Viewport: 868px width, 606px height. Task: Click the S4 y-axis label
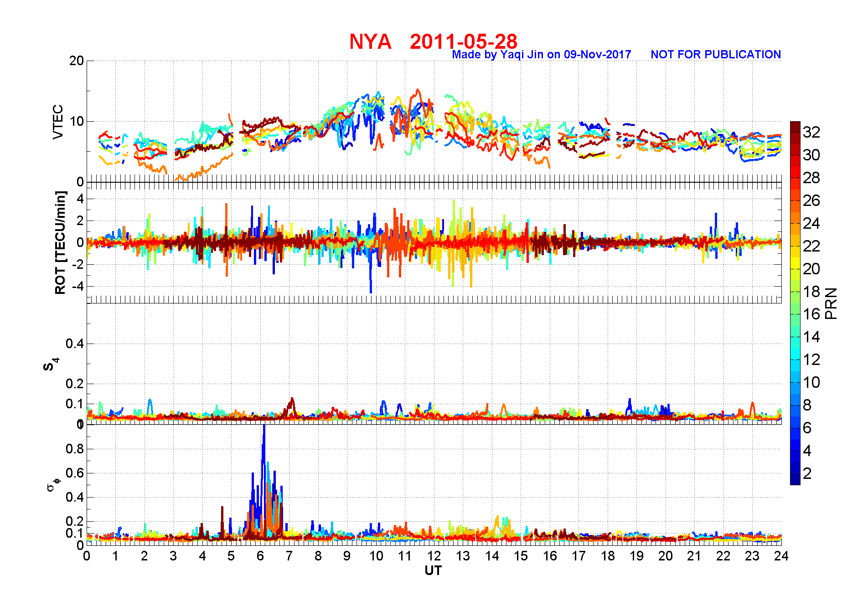tap(51, 365)
